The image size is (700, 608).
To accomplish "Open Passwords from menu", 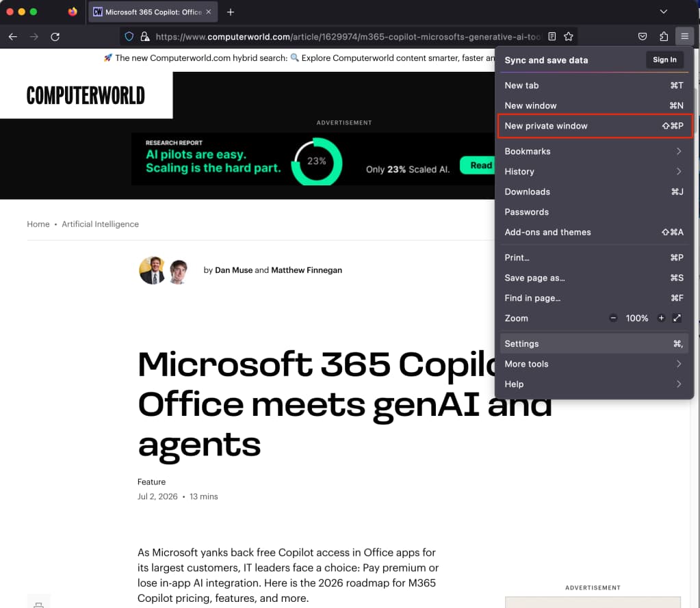I will [594, 212].
